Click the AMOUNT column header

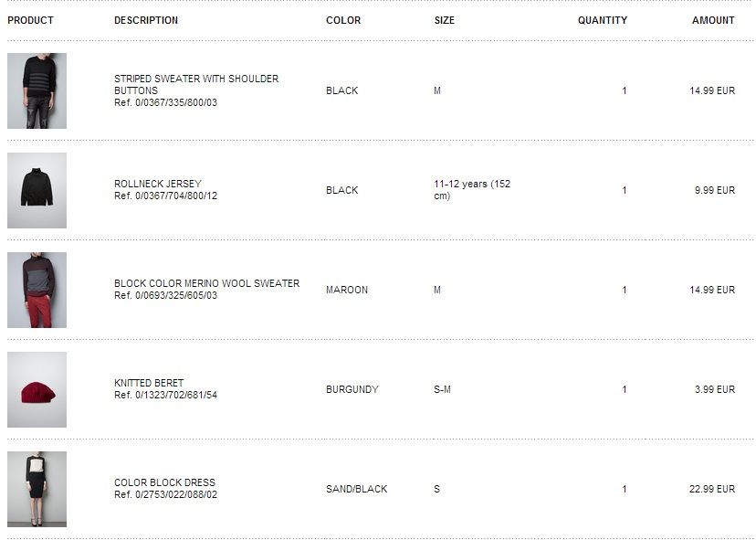[x=713, y=20]
